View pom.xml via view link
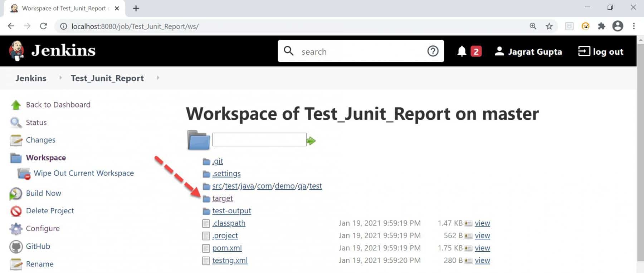 tap(482, 248)
